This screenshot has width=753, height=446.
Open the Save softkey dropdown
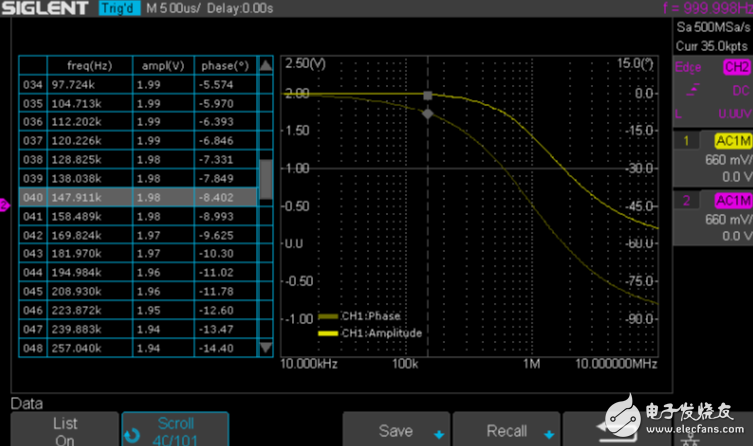click(396, 431)
